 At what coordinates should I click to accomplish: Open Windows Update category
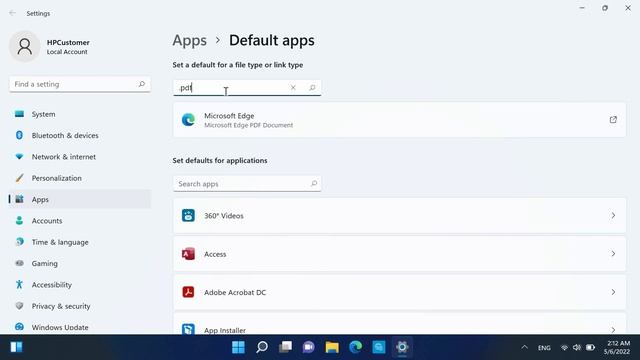coord(80,327)
